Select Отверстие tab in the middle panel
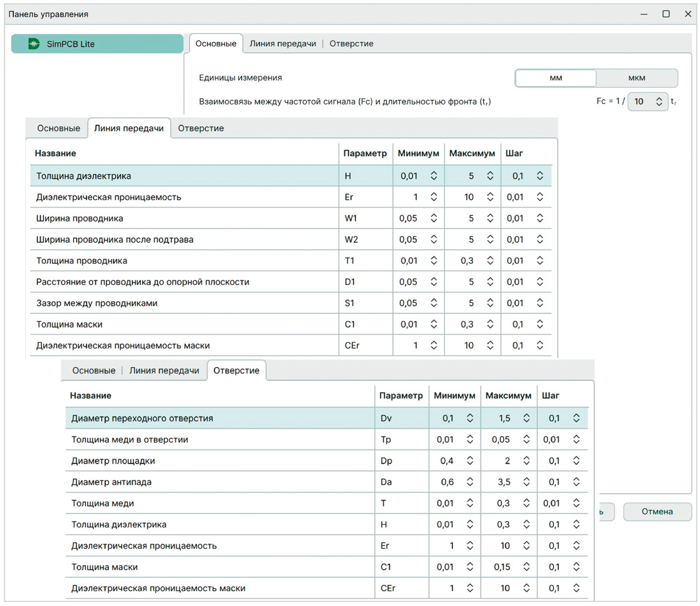The width and height of the screenshot is (700, 606). pyautogui.click(x=201, y=128)
